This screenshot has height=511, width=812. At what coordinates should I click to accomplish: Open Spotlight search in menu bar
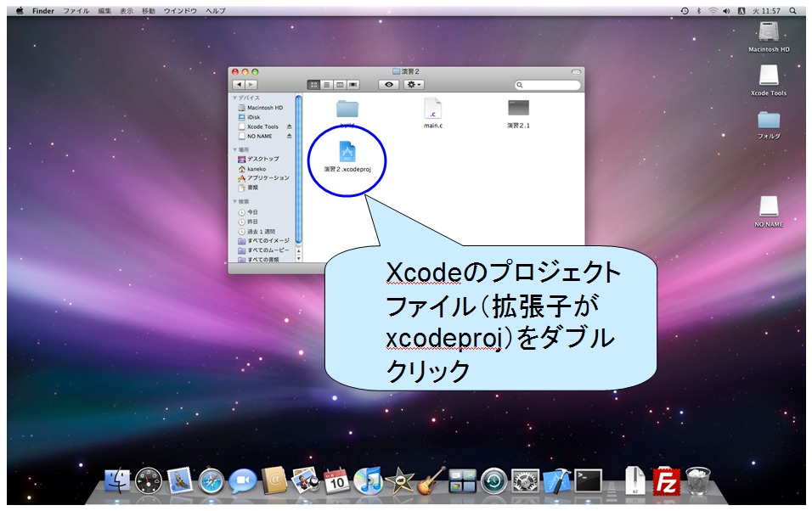pos(792,11)
